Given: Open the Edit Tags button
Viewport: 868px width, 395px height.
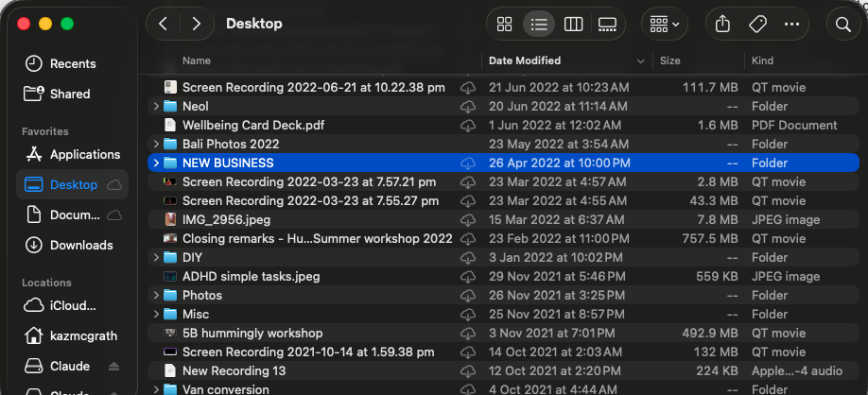Looking at the screenshot, I should point(757,24).
